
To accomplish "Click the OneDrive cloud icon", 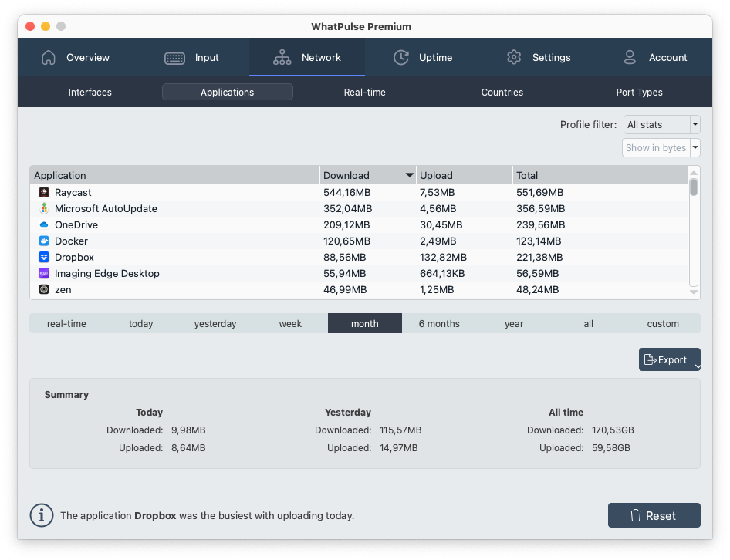I will [44, 224].
